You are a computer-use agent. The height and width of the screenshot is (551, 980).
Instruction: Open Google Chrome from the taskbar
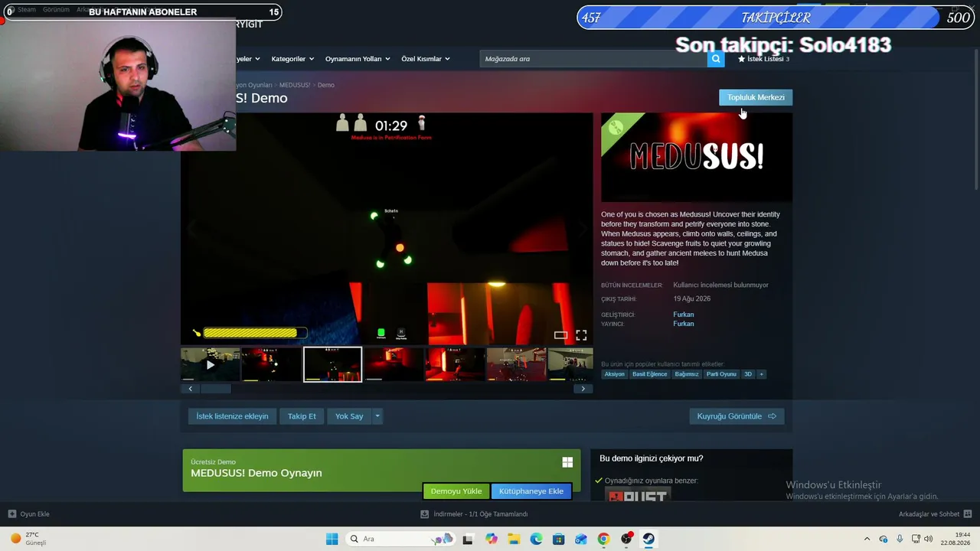pos(603,539)
